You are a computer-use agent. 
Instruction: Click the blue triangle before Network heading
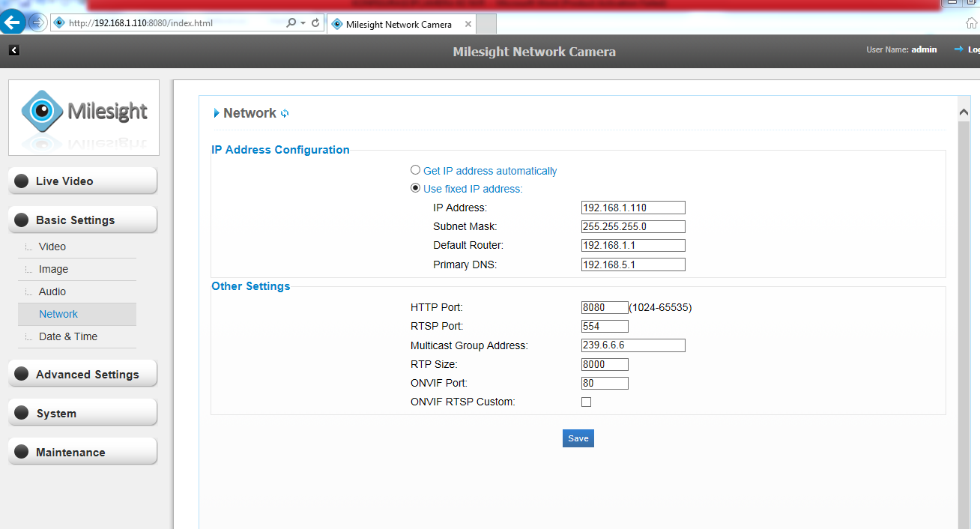point(217,113)
